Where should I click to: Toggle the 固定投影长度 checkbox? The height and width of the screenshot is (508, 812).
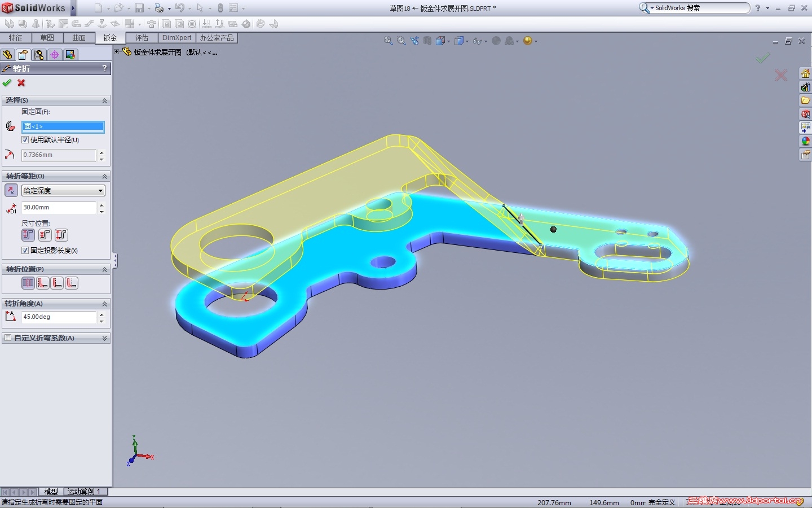pyautogui.click(x=25, y=250)
